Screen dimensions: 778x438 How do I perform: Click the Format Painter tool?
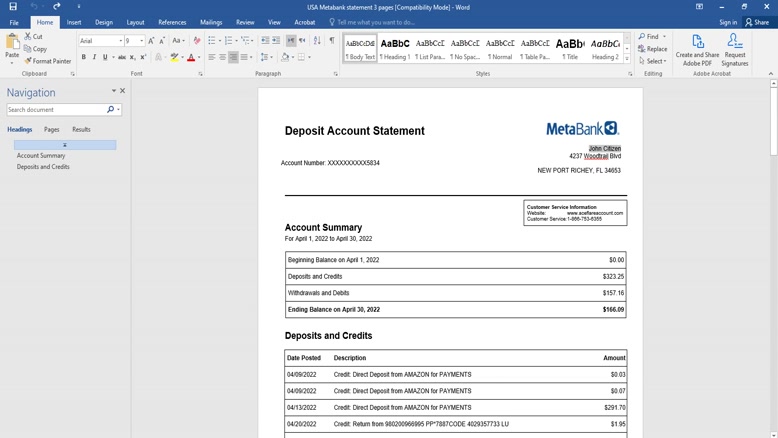click(x=48, y=61)
